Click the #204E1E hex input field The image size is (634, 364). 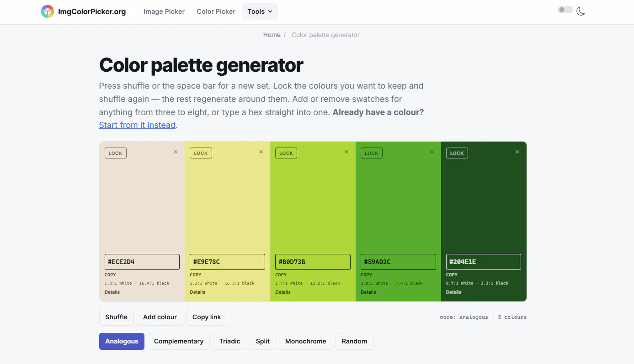(484, 262)
